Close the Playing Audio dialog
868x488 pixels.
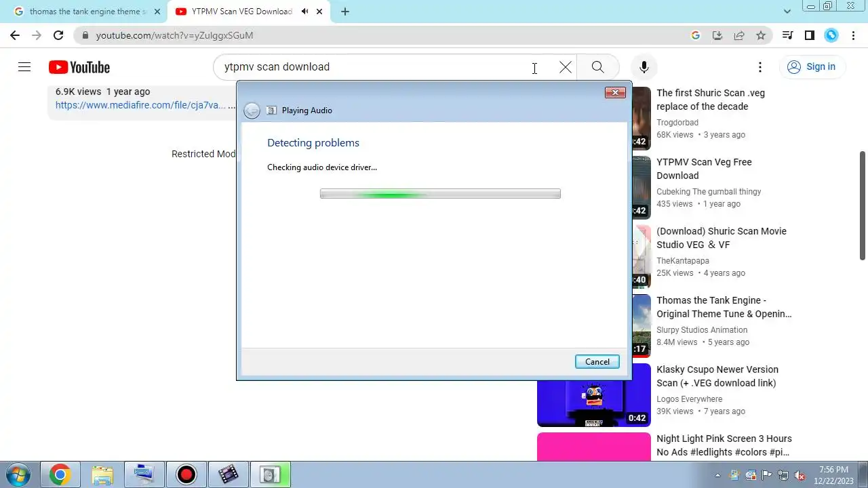tap(615, 93)
